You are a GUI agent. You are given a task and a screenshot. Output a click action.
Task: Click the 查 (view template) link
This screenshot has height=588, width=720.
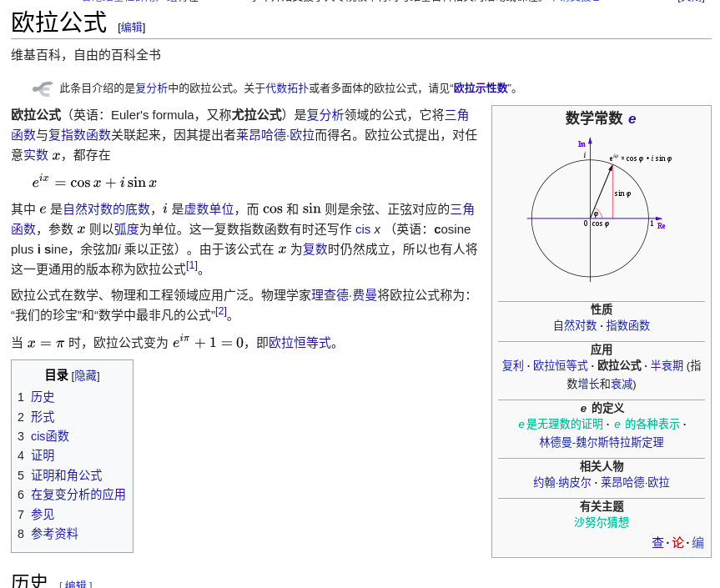click(657, 543)
